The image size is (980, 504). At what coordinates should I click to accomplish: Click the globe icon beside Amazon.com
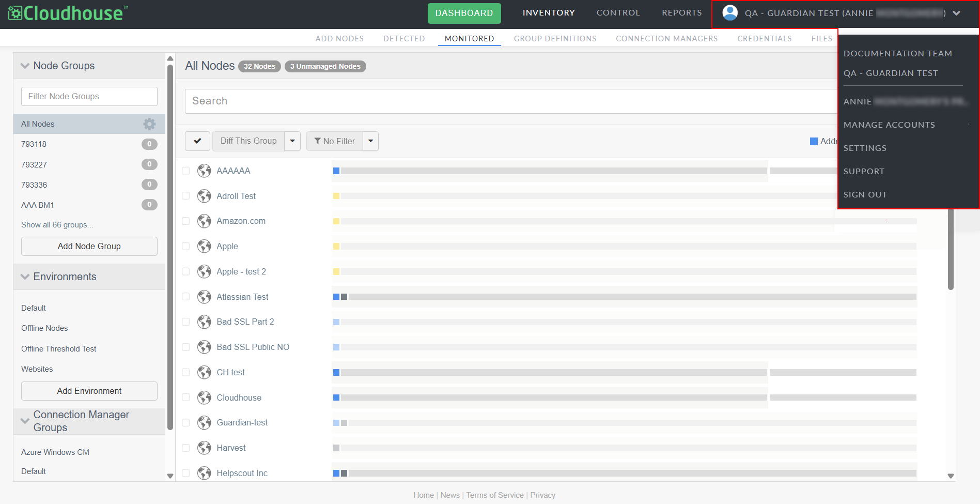click(205, 221)
